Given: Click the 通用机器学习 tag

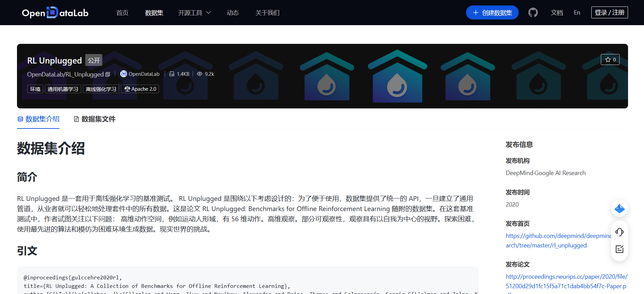Looking at the screenshot, I should 63,89.
